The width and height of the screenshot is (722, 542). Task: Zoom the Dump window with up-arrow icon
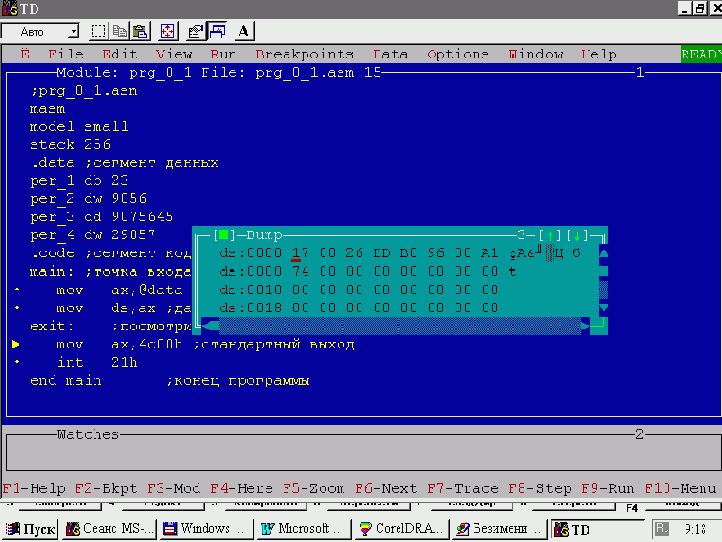[551, 235]
